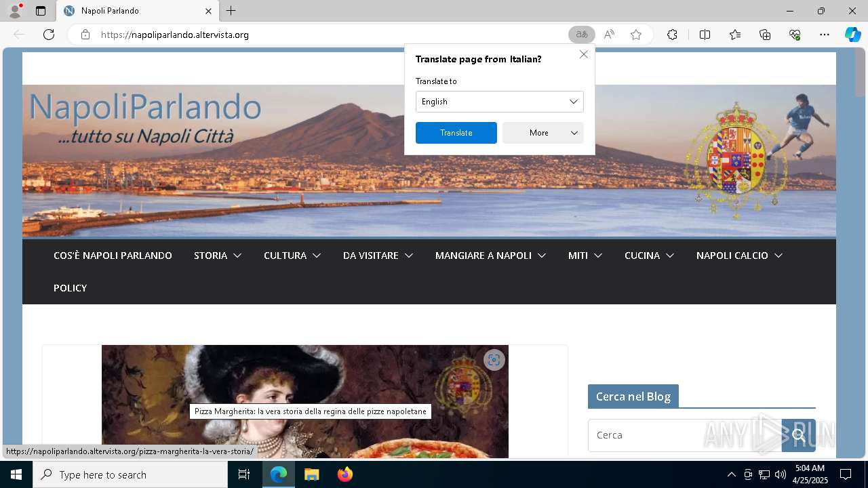Launch Firefox from taskbar
This screenshot has height=488, width=868.
(345, 474)
